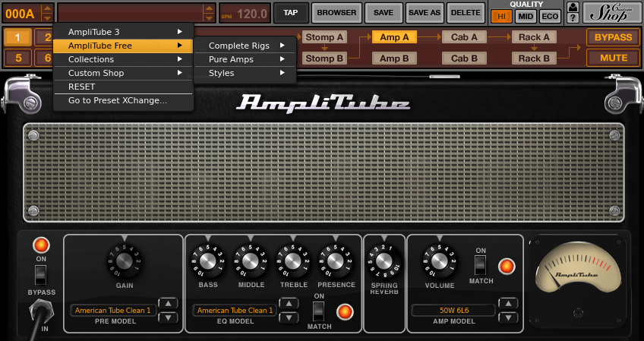Open the Cab B module

tap(464, 58)
